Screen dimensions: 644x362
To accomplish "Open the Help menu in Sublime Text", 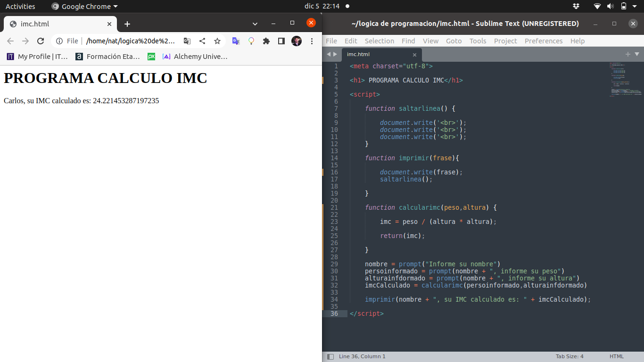I will (x=578, y=41).
